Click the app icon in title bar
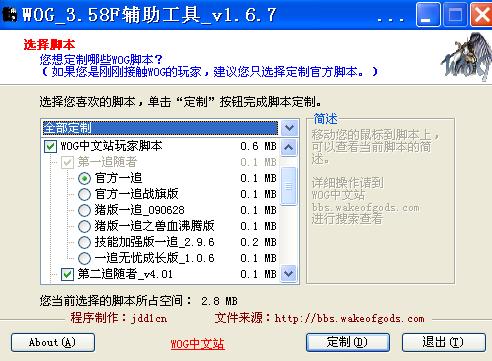Screen dimensions: 492x361 9,15
